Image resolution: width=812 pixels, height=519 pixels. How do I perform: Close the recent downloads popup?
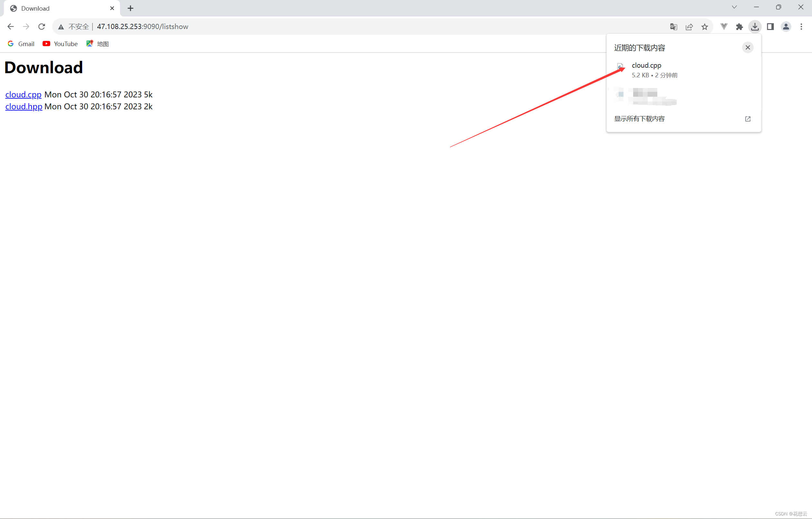(748, 48)
